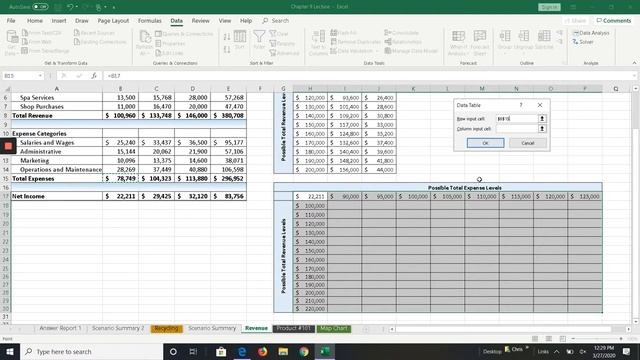Click insert function fx icon
The width and height of the screenshot is (640, 360).
(x=94, y=76)
